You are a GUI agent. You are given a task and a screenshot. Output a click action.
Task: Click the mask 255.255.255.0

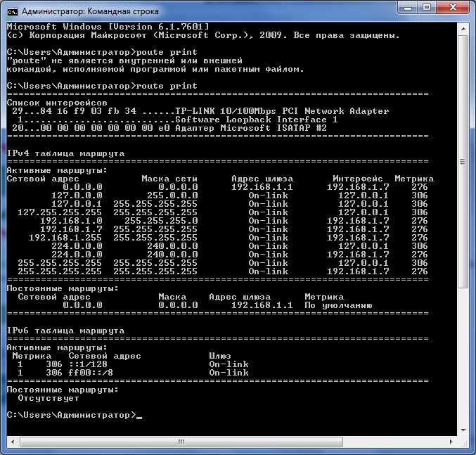click(x=161, y=221)
